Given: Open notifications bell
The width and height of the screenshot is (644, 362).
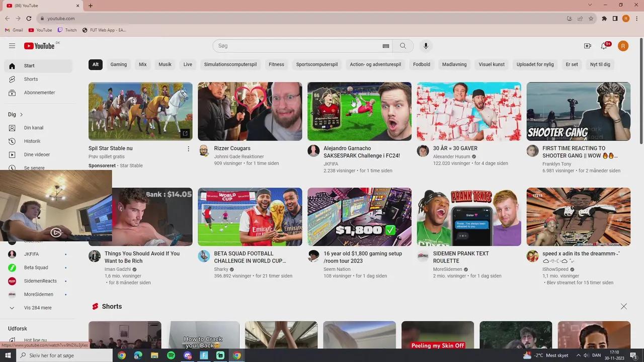Looking at the screenshot, I should 604,46.
